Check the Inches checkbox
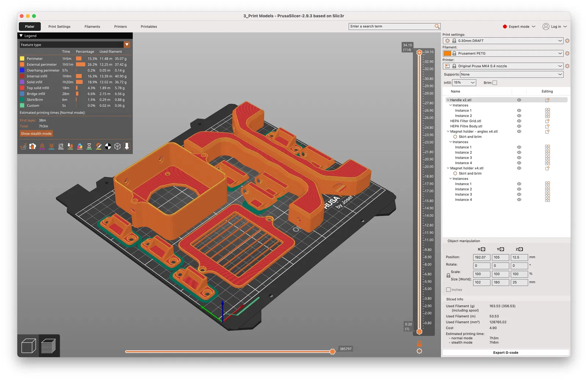Viewport: 588px width, 380px height. click(448, 290)
